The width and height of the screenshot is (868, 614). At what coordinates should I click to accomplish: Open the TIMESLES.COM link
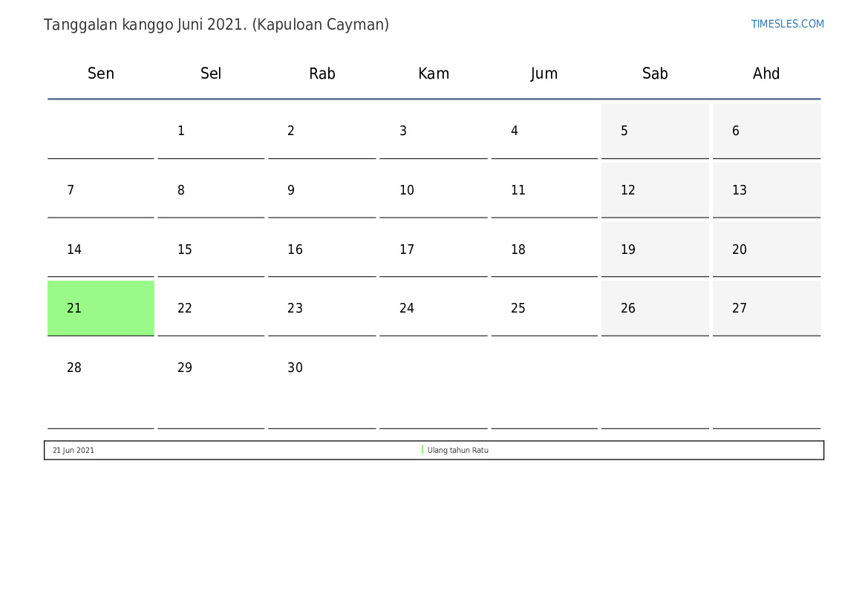(x=787, y=24)
